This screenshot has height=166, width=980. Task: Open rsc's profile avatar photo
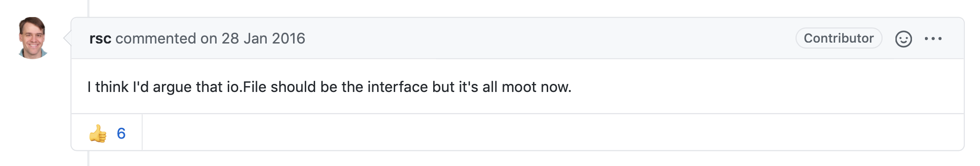[32, 38]
